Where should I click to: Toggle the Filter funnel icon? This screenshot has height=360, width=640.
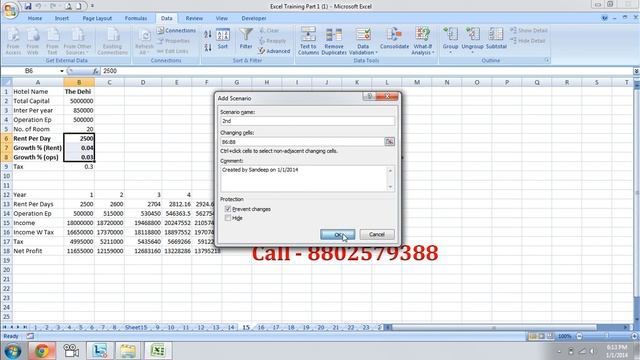[246, 39]
